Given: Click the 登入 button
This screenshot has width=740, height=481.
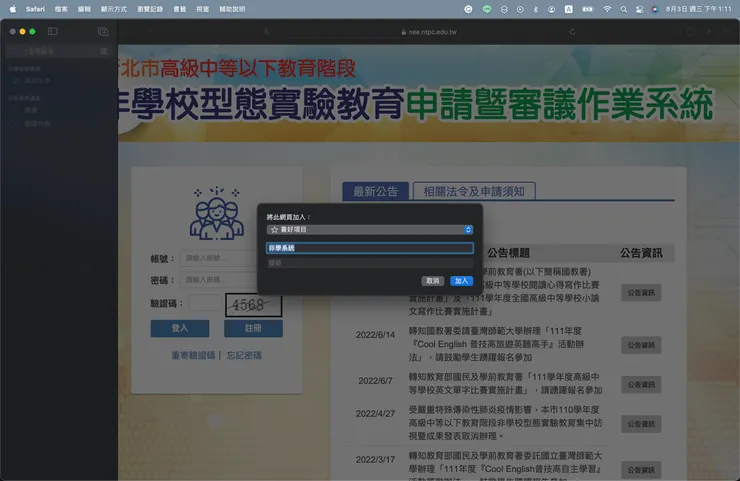Looking at the screenshot, I should (180, 328).
